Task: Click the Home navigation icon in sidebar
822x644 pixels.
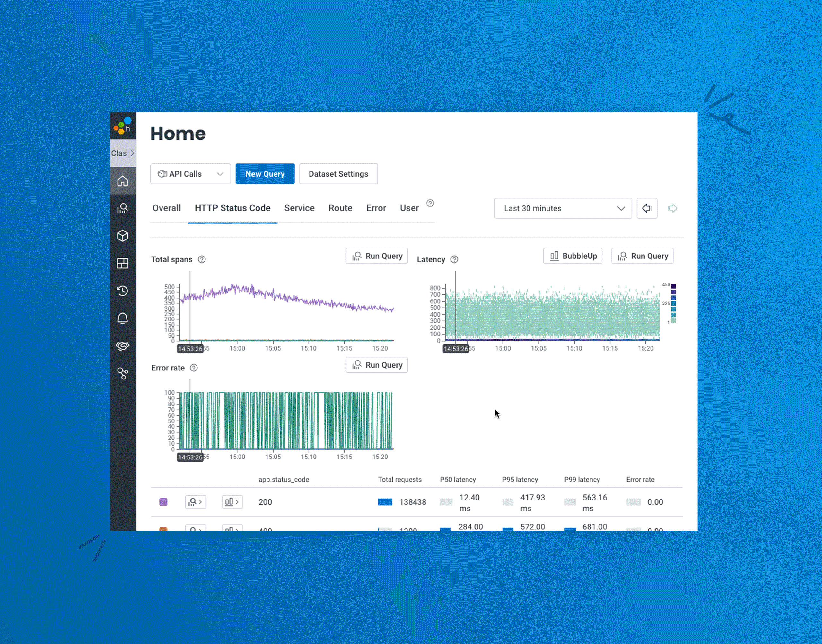Action: click(123, 181)
